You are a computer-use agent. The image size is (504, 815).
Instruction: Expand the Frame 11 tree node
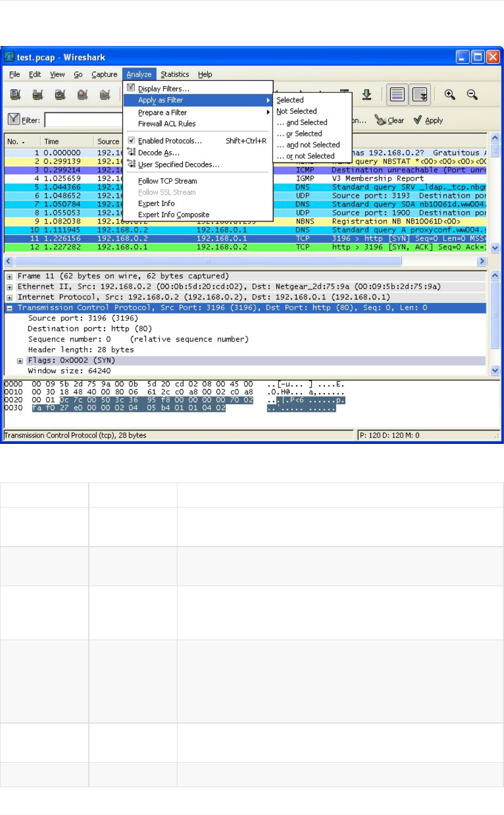pos(10,276)
